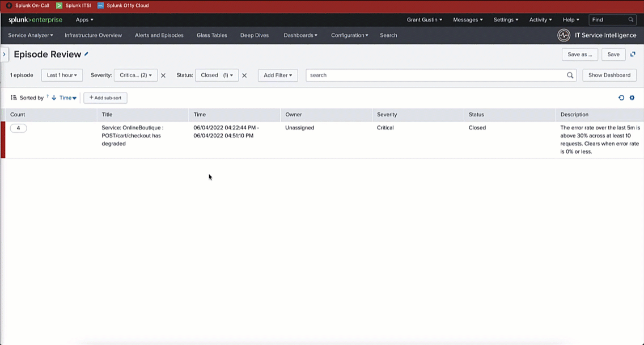Open the Splunk ITSI bookmark icon

(x=59, y=6)
